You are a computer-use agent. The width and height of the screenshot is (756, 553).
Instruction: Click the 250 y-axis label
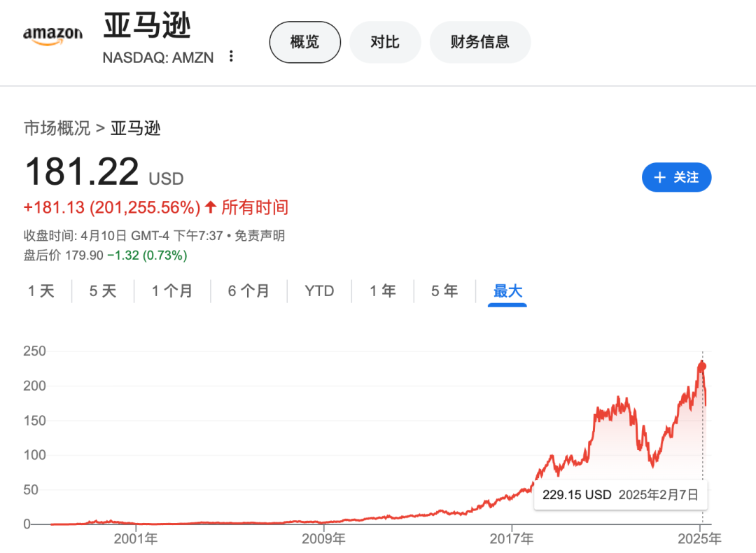tap(35, 351)
